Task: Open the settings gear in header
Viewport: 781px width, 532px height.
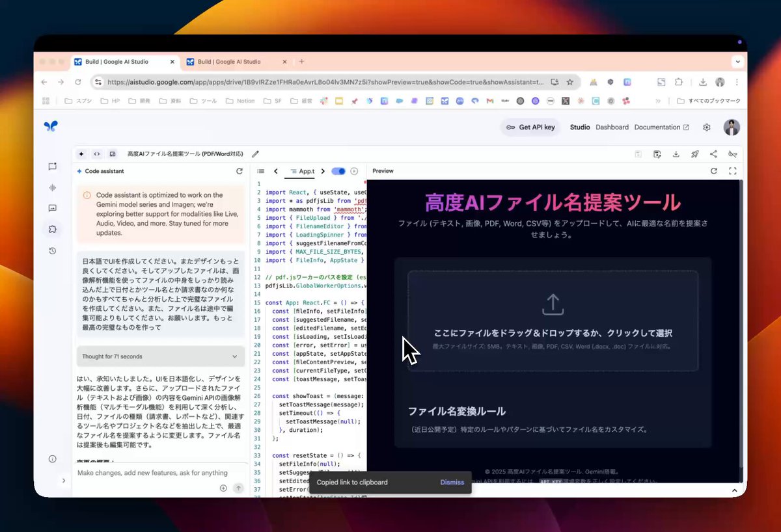Action: coord(707,127)
